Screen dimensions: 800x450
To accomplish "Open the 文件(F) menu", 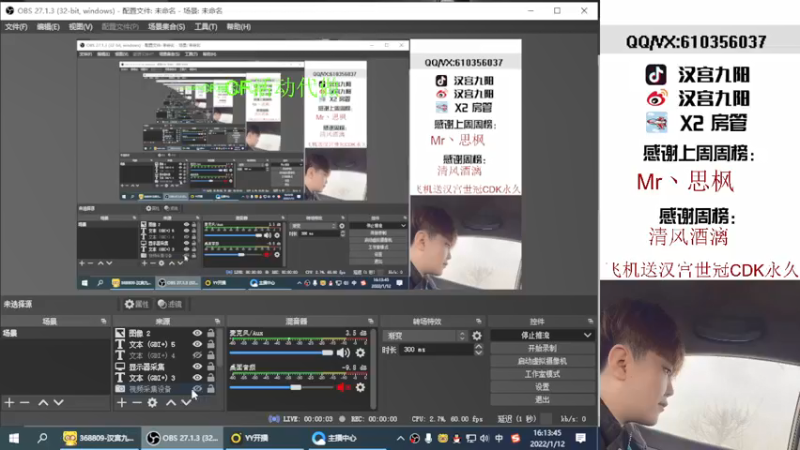I will pos(16,27).
